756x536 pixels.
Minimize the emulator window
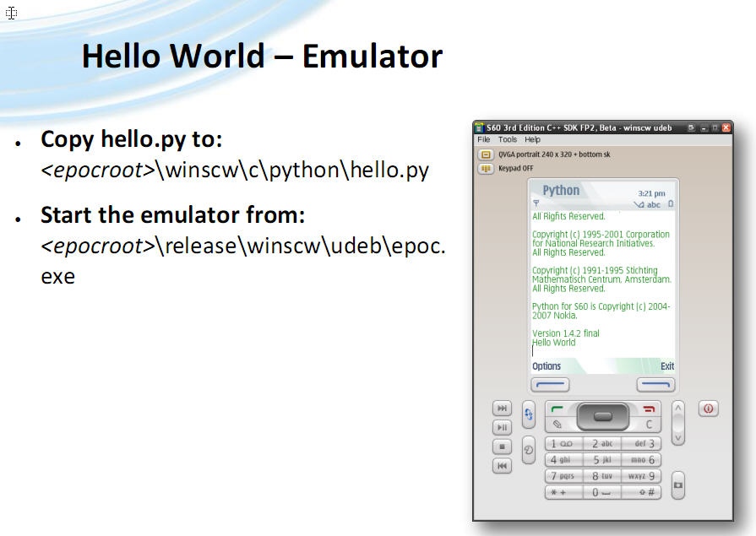point(704,127)
